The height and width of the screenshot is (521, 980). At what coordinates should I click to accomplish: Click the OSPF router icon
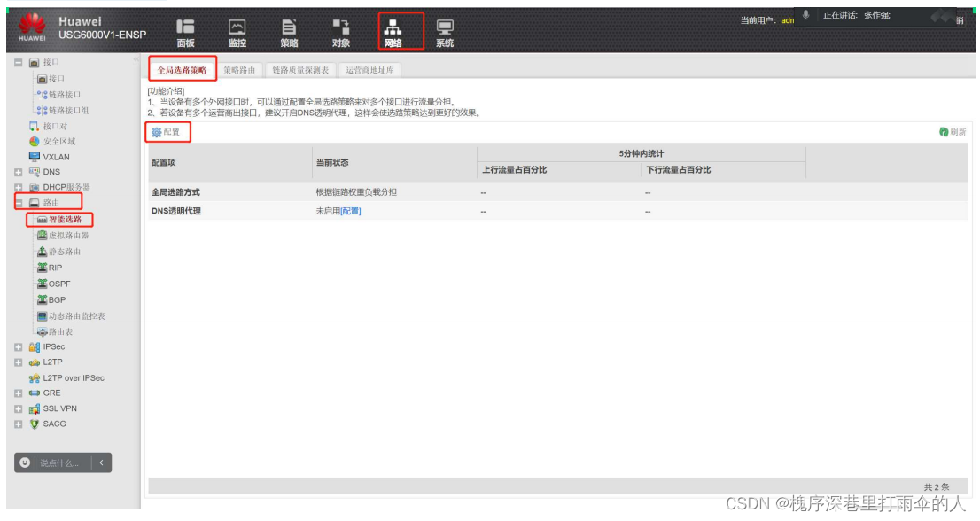coord(42,284)
